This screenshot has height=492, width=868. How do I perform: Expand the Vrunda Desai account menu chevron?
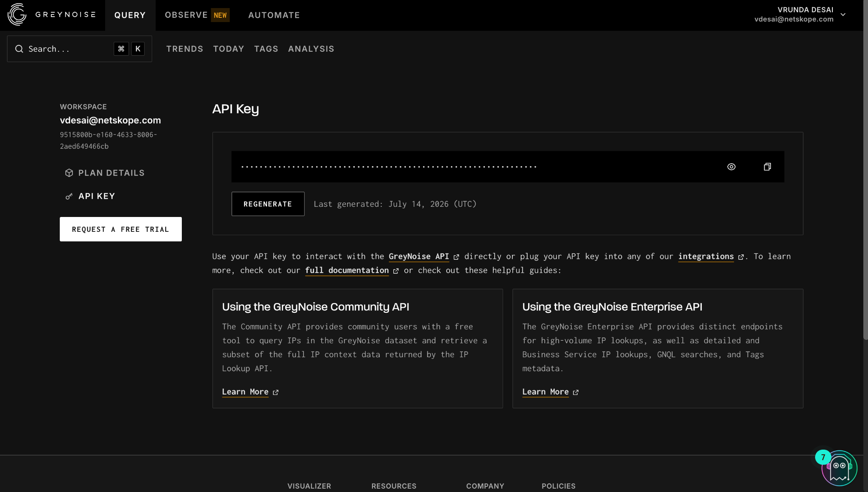[x=843, y=15]
